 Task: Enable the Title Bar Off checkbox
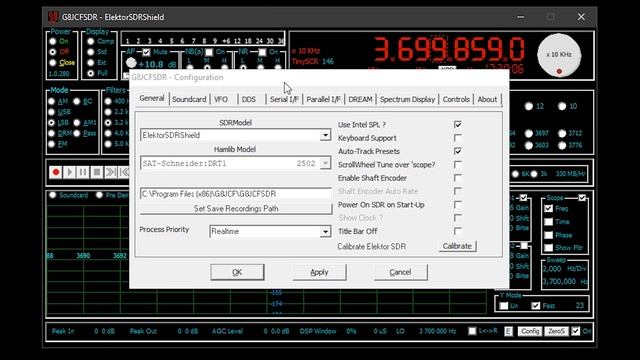coord(458,231)
